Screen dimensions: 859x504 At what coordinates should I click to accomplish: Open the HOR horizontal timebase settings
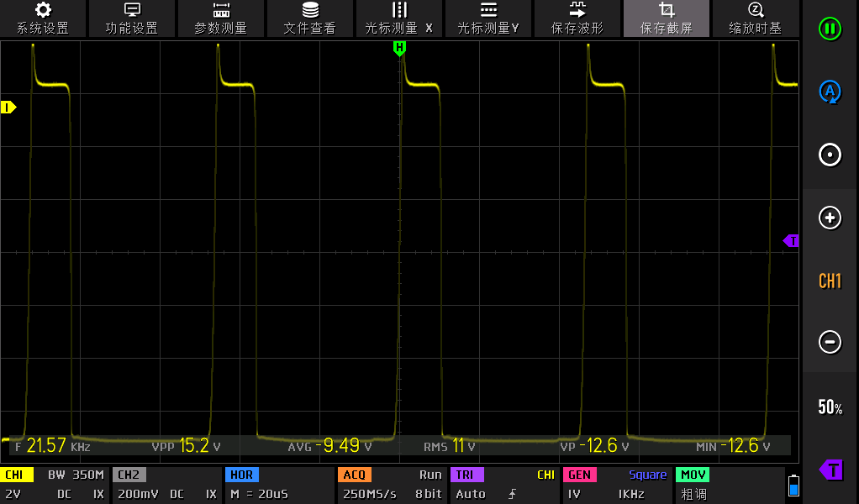coord(241,475)
